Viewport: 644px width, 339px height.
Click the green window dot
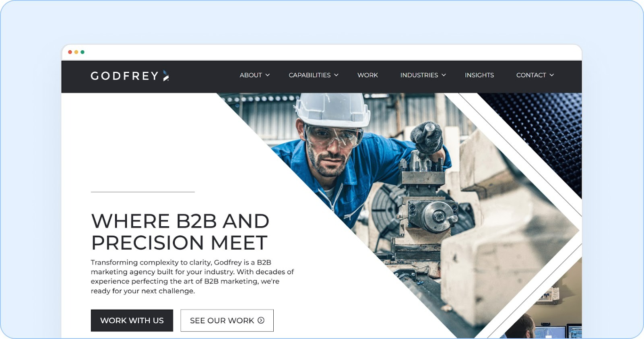(x=83, y=52)
